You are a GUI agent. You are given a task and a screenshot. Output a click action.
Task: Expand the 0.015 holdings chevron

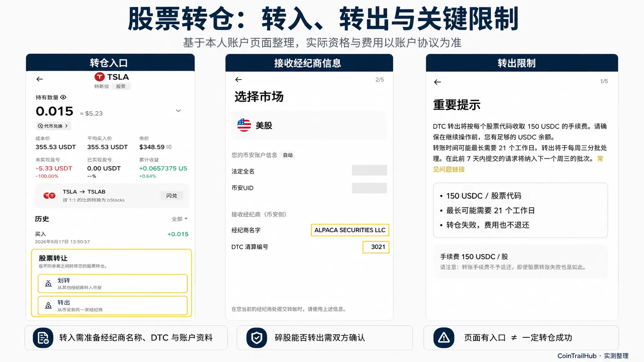point(178,111)
